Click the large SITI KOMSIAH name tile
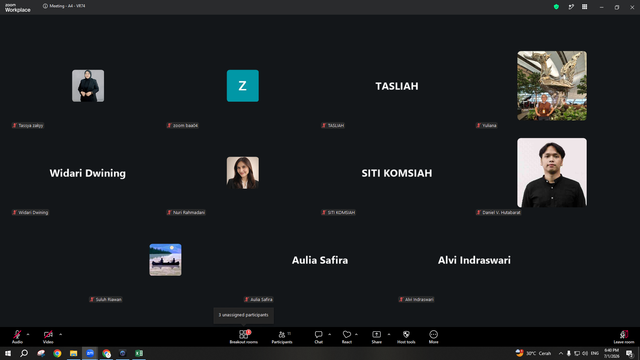This screenshot has width=640, height=360. (397, 173)
